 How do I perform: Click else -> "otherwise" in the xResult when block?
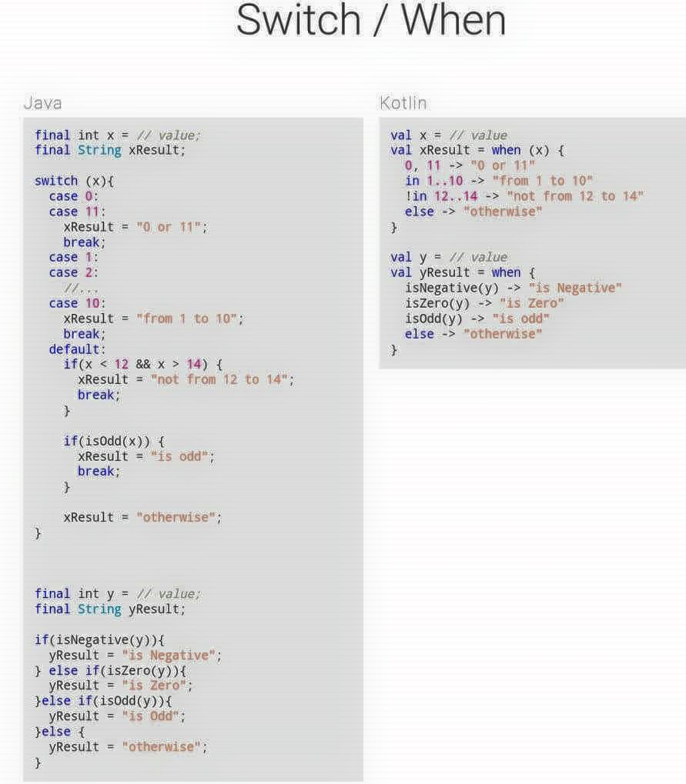pyautogui.click(x=474, y=212)
